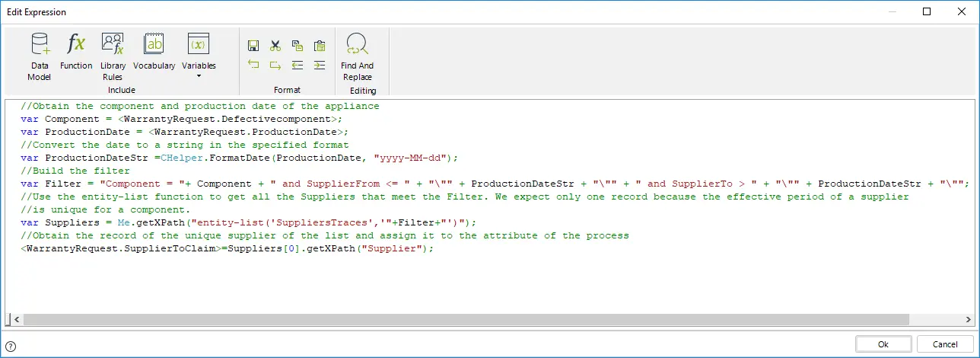Click the '//Obtain the component and production date' comment
The height and width of the screenshot is (358, 980).
click(200, 106)
